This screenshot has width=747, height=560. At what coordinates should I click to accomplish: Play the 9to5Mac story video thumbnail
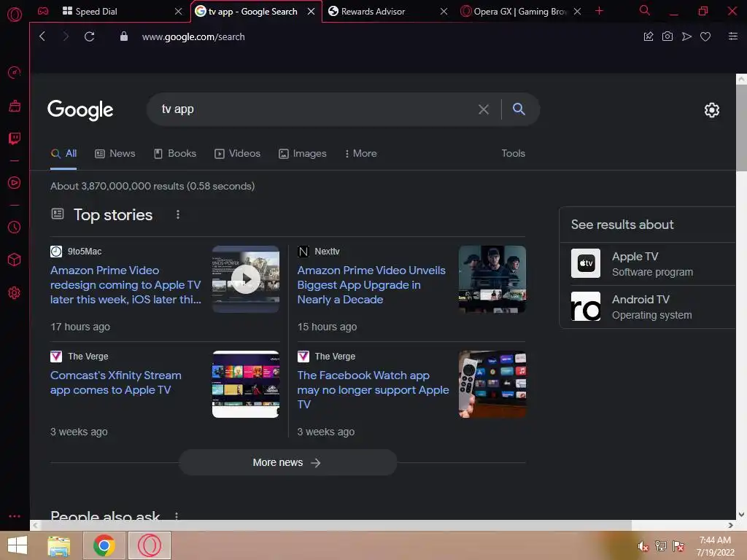point(245,279)
